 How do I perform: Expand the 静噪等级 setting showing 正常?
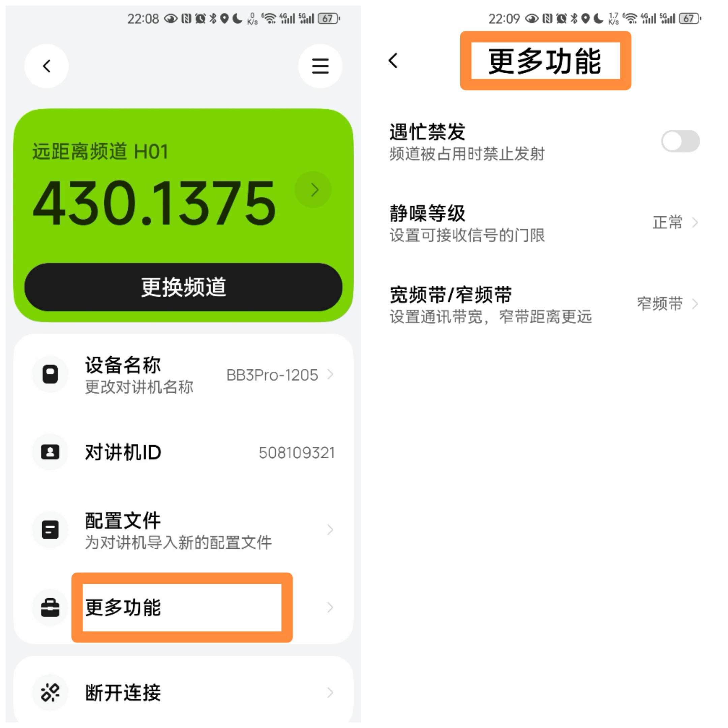(544, 223)
